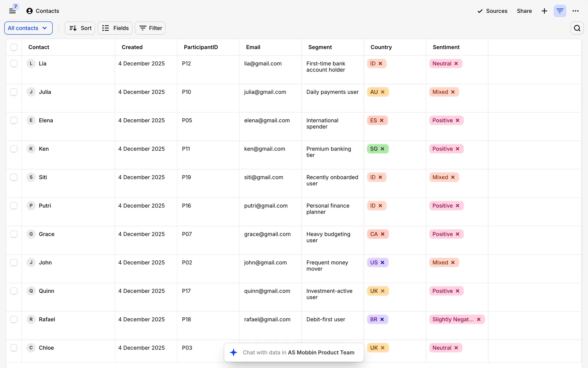
Task: Click the AI sparkle chat icon
Action: 234,352
